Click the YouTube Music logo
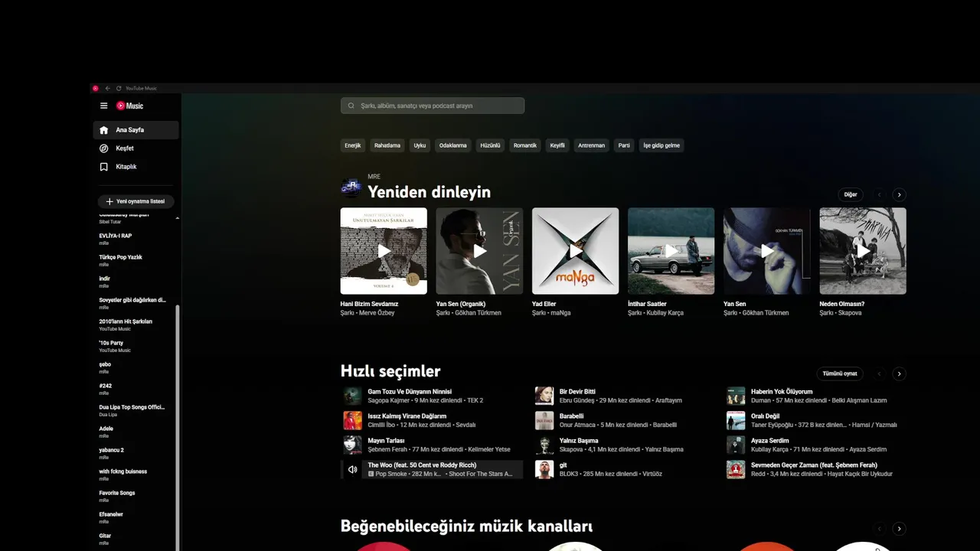 point(130,106)
